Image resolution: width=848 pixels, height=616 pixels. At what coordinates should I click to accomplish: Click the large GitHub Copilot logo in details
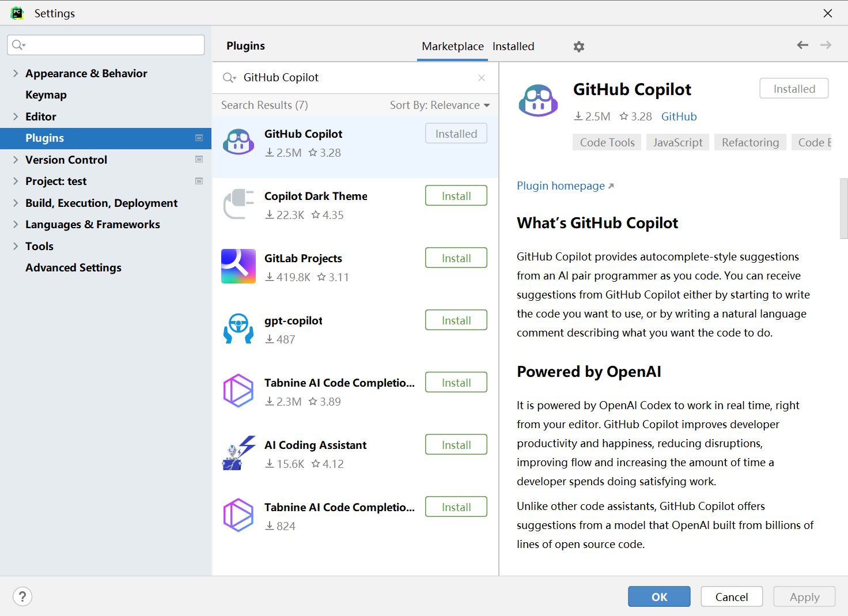tap(539, 100)
